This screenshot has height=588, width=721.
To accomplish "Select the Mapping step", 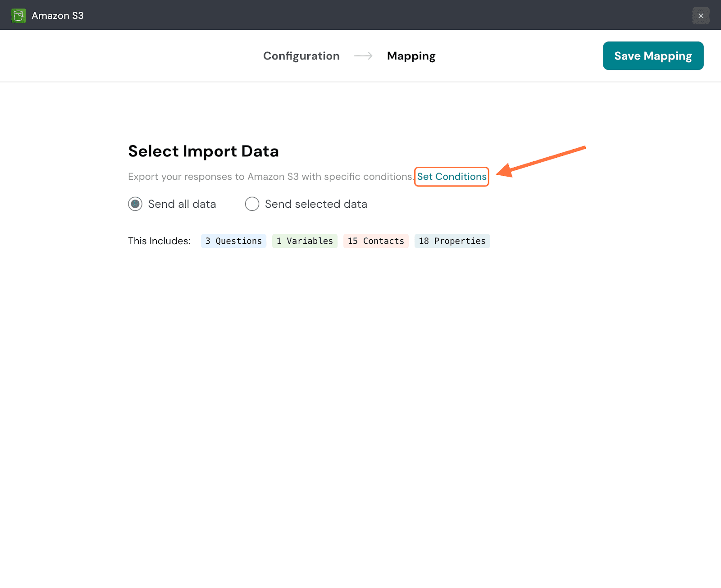I will point(411,56).
